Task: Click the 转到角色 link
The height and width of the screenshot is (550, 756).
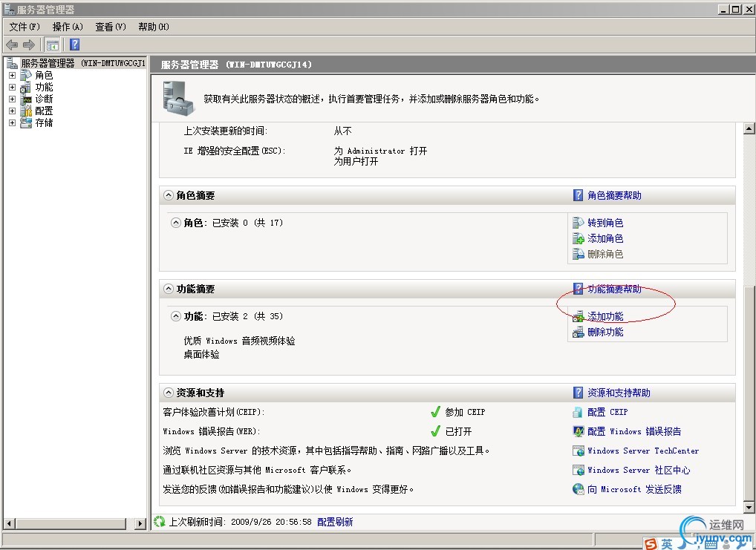Action: [605, 223]
